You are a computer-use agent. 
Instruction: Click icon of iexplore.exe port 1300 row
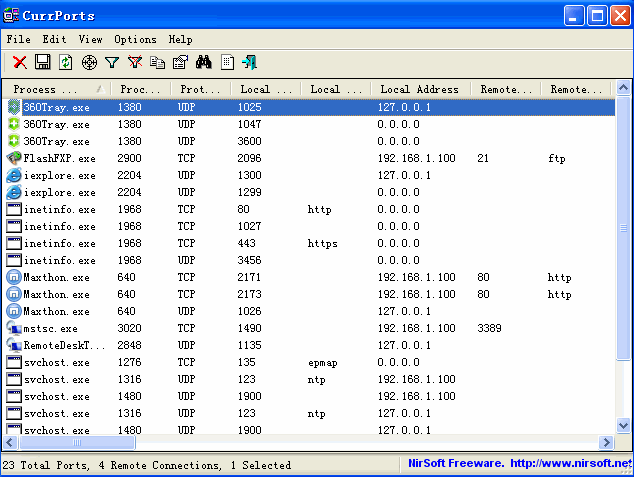pos(14,175)
